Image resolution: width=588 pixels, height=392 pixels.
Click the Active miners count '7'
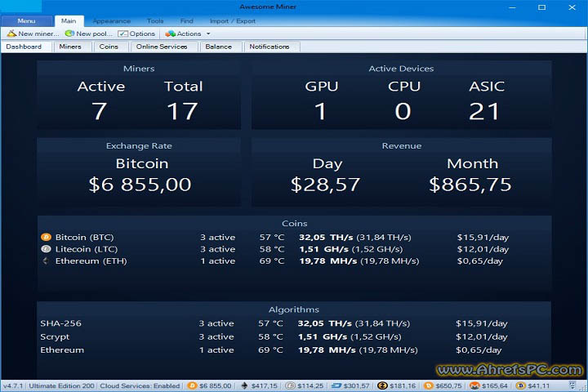point(100,111)
